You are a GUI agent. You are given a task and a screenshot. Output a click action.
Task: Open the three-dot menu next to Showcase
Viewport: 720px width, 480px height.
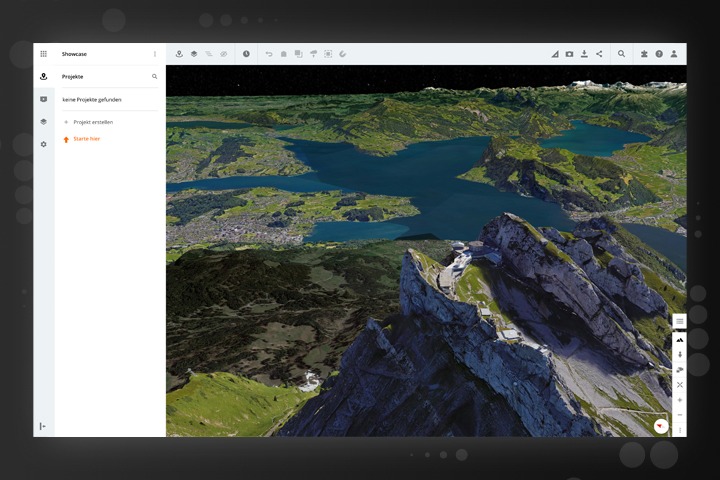click(154, 54)
